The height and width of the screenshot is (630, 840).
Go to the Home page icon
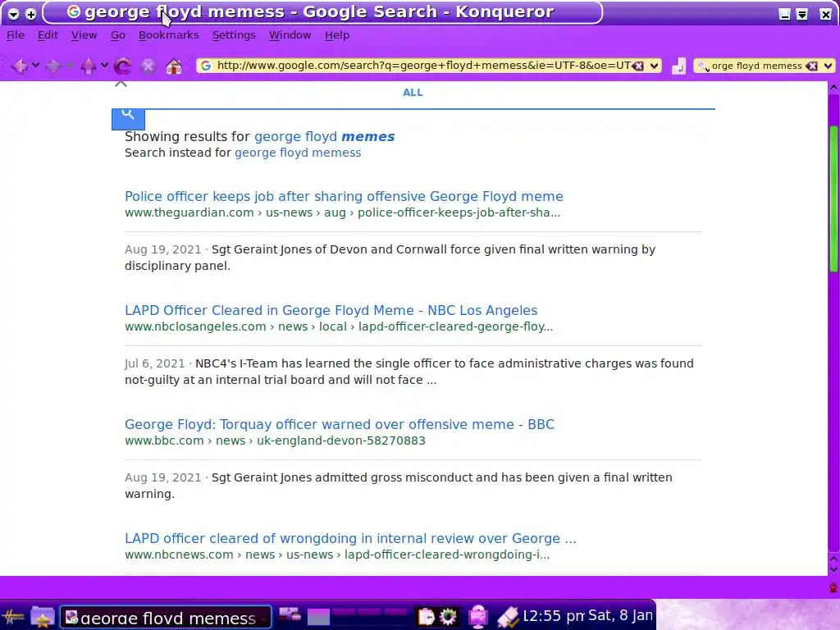(174, 66)
